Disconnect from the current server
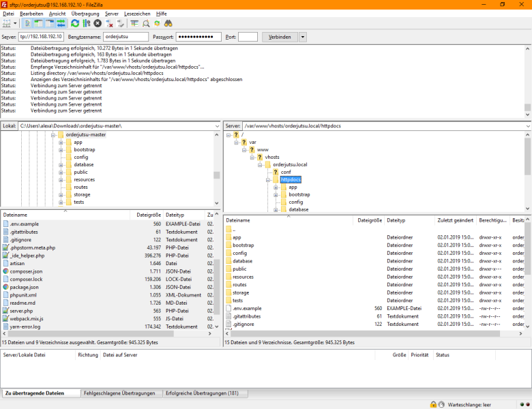 109,23
